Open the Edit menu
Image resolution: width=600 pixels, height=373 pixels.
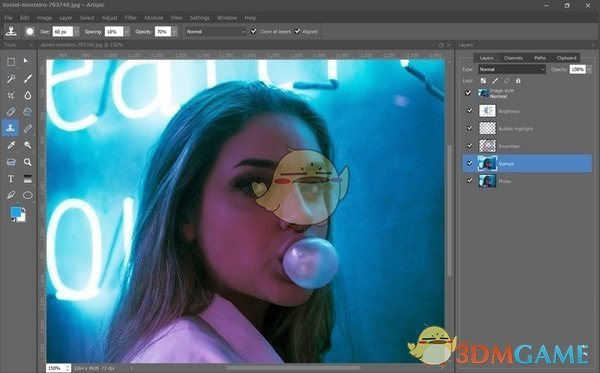24,18
